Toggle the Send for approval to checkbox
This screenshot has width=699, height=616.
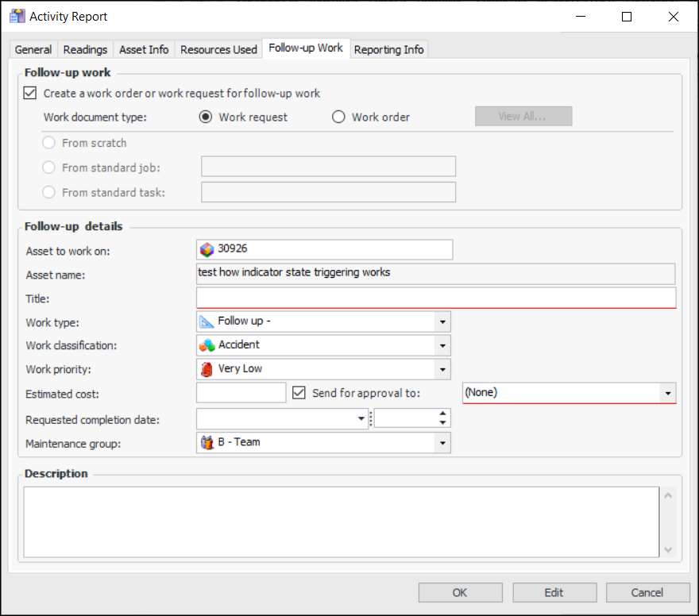pyautogui.click(x=299, y=392)
